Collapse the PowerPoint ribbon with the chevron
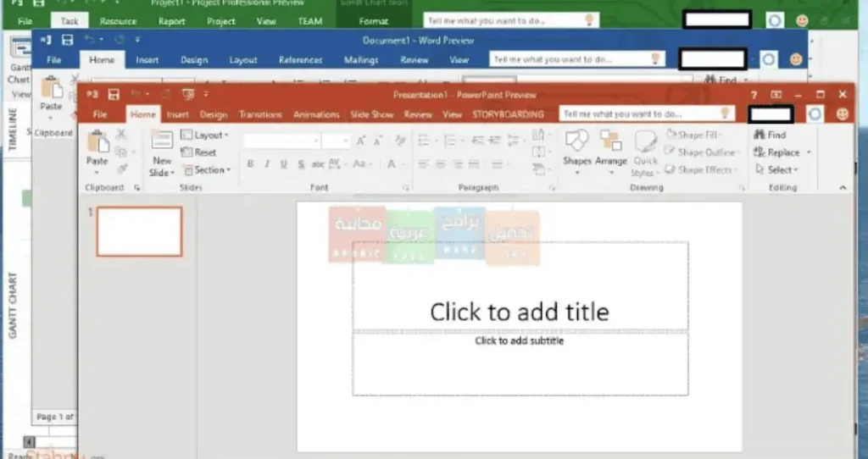 [x=843, y=187]
